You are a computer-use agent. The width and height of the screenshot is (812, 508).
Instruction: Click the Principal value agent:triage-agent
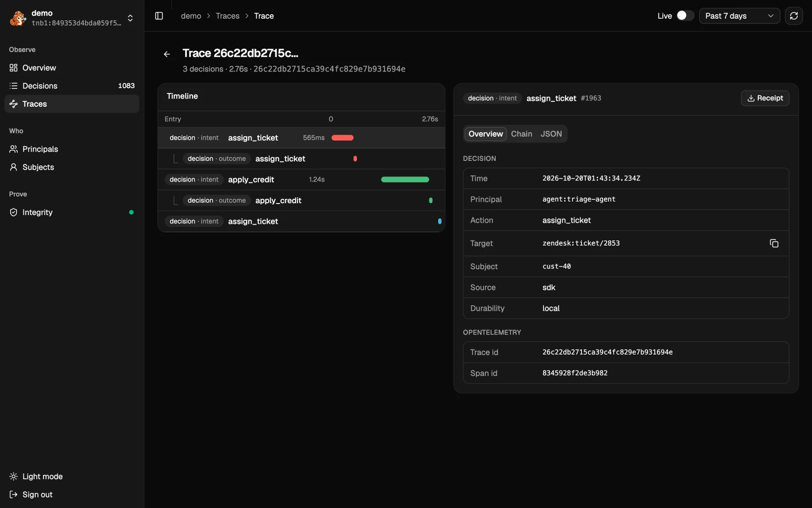[579, 199]
